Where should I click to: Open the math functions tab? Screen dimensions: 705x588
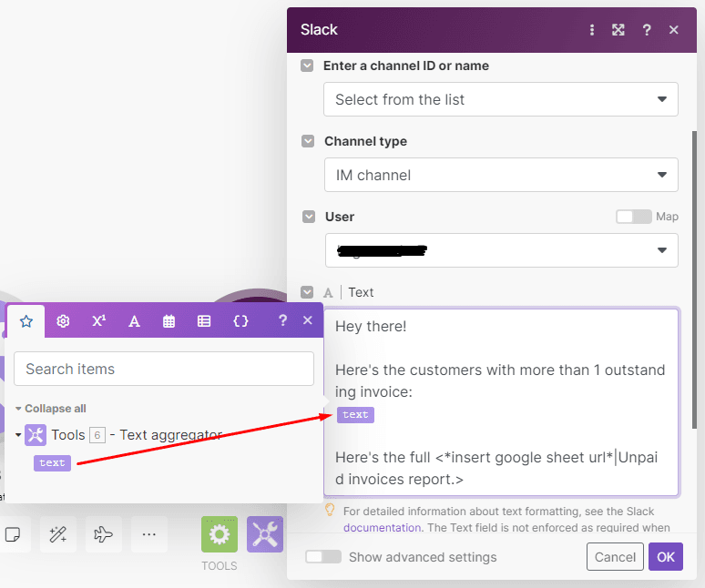coord(98,320)
